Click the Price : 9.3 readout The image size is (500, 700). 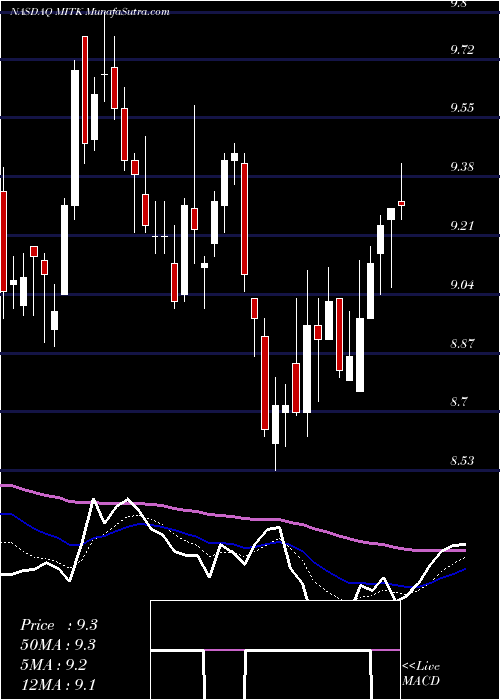(59, 625)
